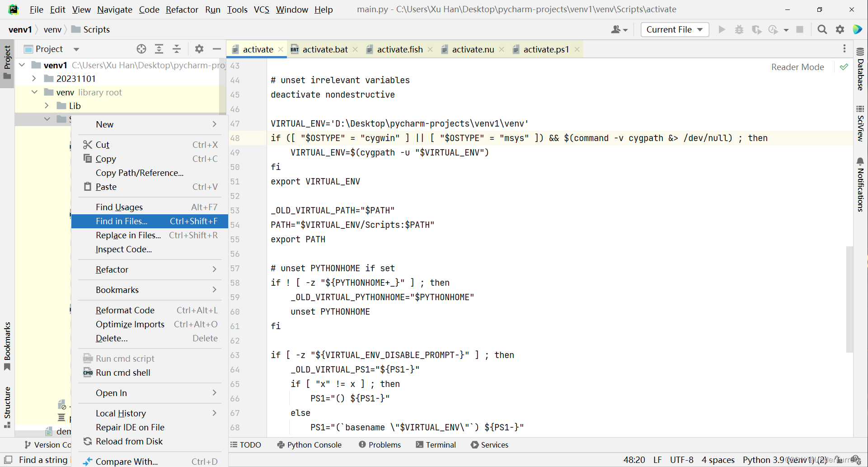Select Reformat Code in the context menu
The height and width of the screenshot is (467, 868).
point(125,310)
